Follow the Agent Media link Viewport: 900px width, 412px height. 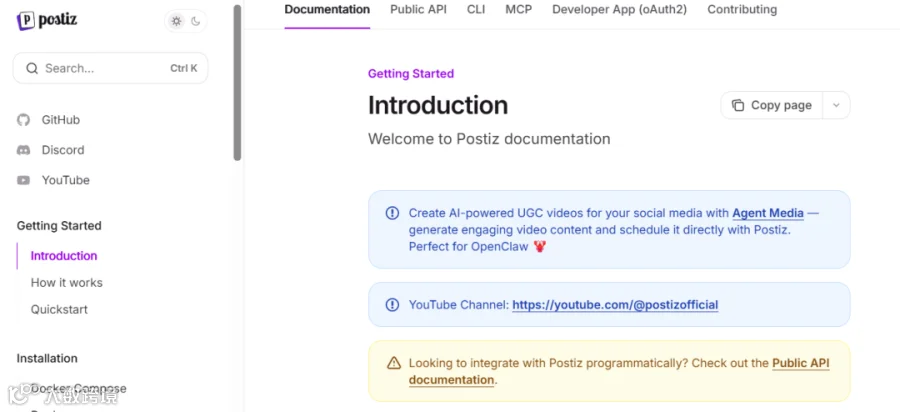768,213
